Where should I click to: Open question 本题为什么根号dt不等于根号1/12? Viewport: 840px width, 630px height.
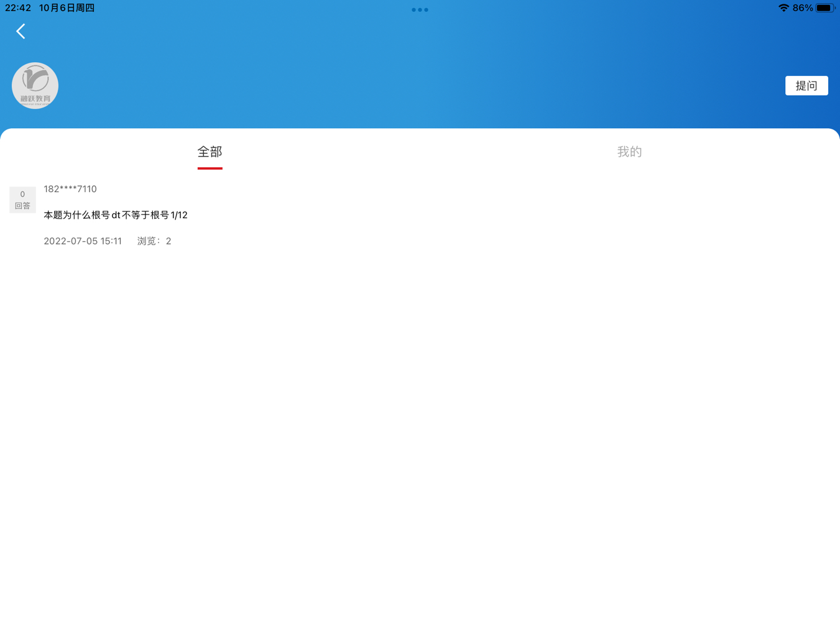pos(116,215)
